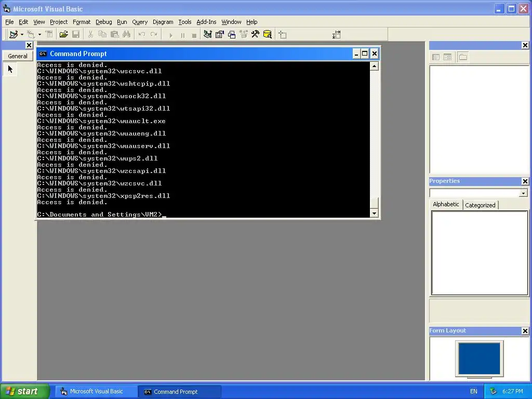
Task: Open the Diagram menu
Action: click(x=163, y=22)
